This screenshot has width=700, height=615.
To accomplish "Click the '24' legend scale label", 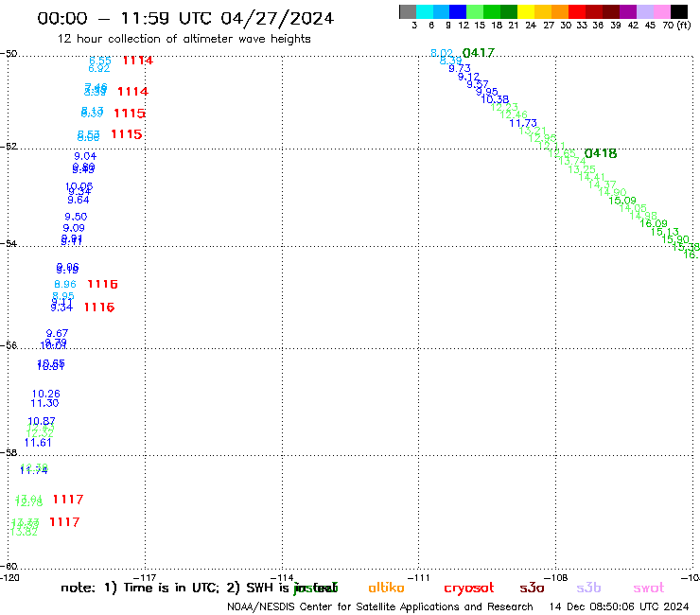I will 531,25.
